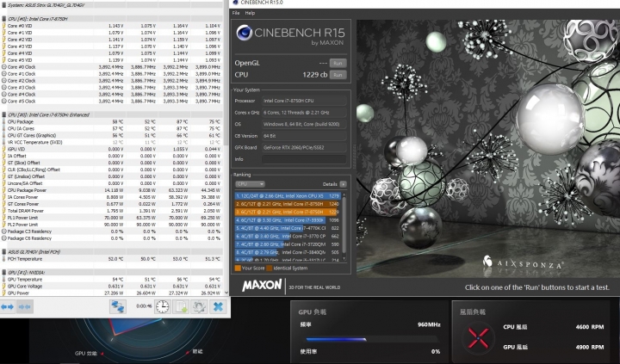The width and height of the screenshot is (620, 364).
Task: Click the network computers icon in HWiNFO
Action: (x=117, y=305)
